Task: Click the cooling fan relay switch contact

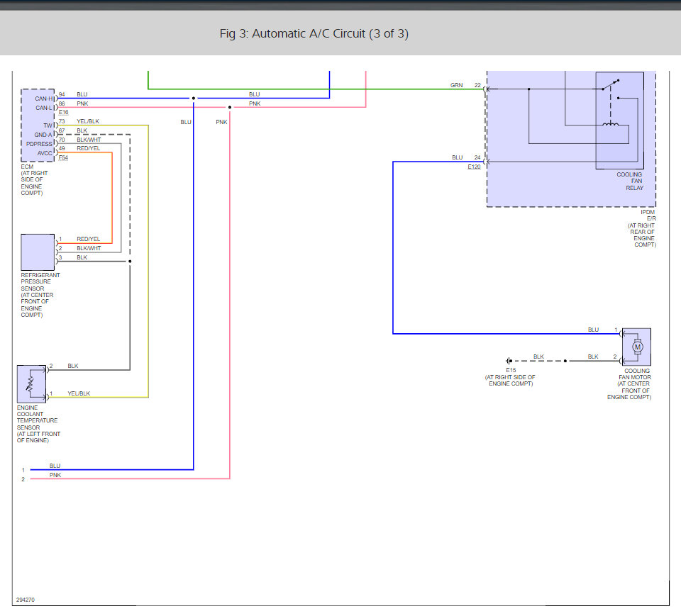Action: (609, 86)
